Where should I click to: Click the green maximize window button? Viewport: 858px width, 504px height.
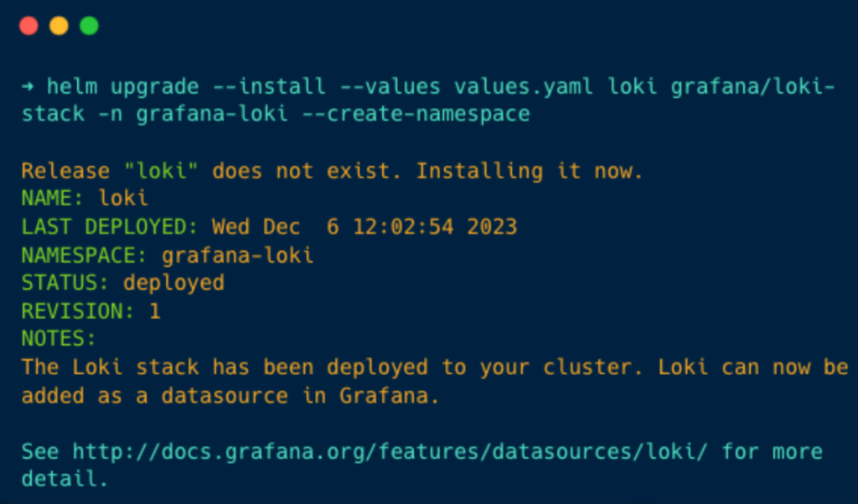89,26
